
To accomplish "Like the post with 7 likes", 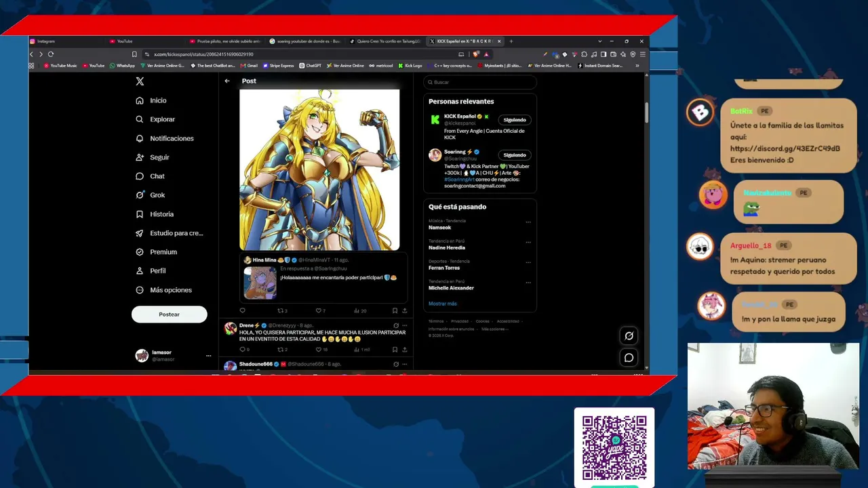I will tap(320, 311).
